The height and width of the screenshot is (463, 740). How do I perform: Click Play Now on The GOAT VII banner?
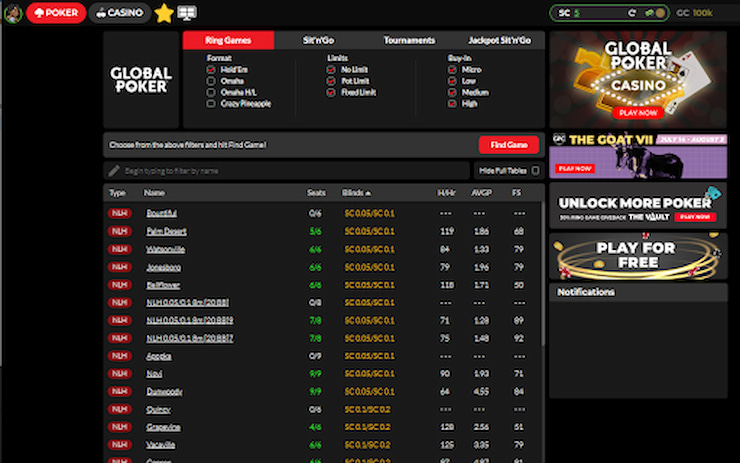pos(575,168)
